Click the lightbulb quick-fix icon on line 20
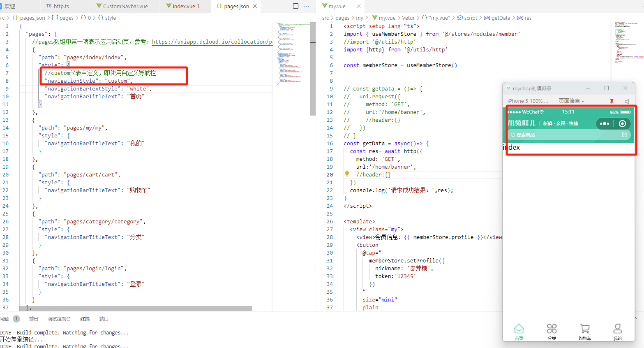644x348 pixels. click(x=347, y=174)
